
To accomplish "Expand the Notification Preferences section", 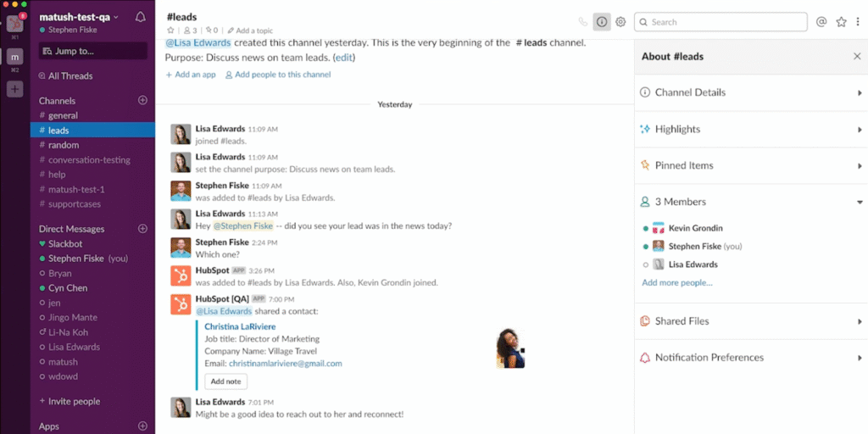I will click(x=751, y=358).
